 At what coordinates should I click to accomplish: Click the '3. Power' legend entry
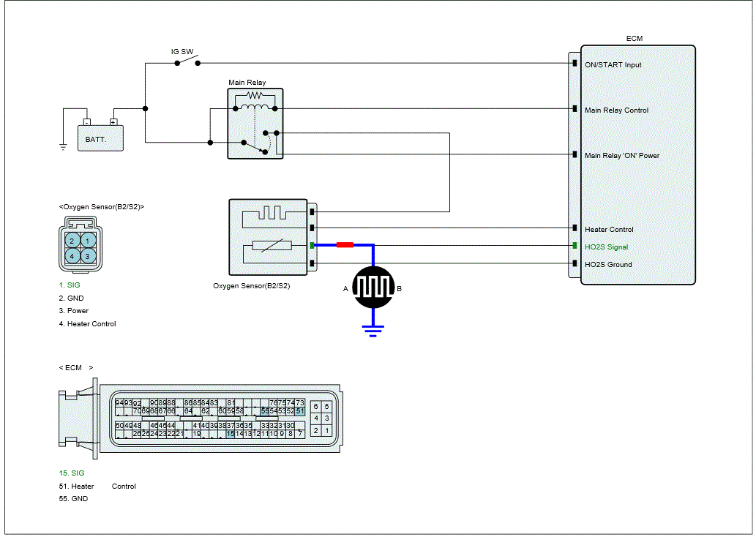(74, 310)
